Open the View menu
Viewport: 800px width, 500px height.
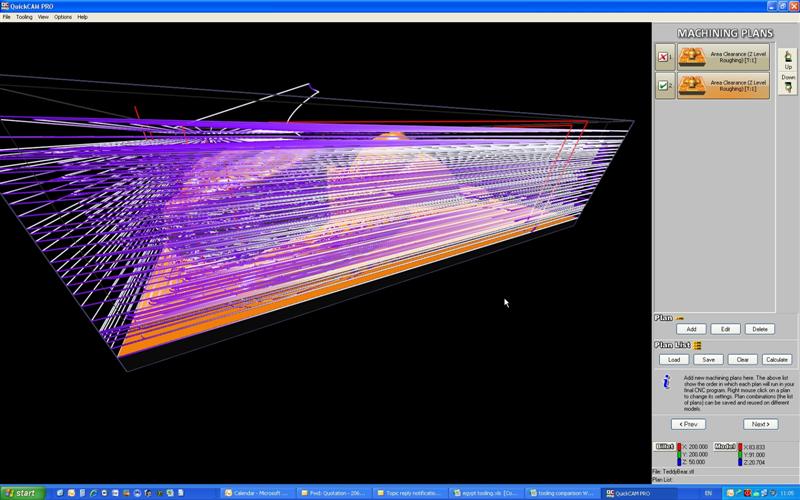[43, 17]
